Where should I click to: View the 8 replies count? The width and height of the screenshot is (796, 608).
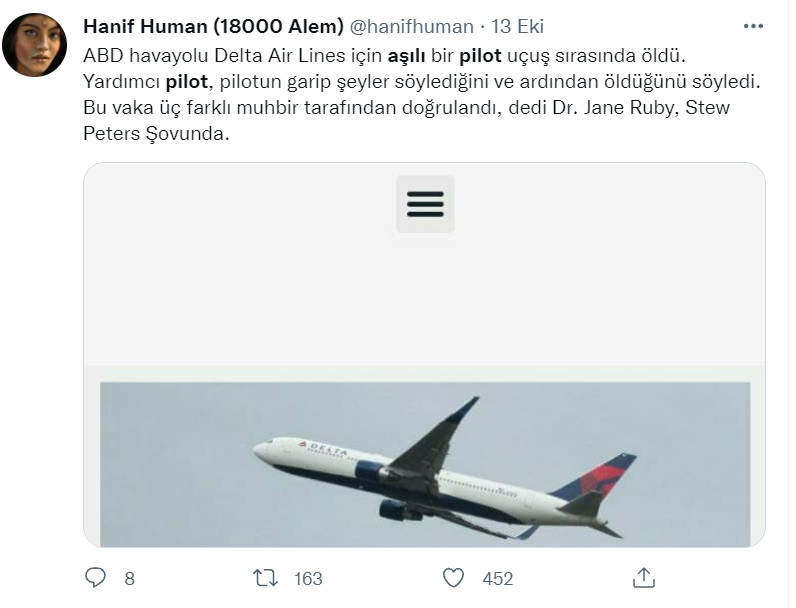[x=129, y=579]
